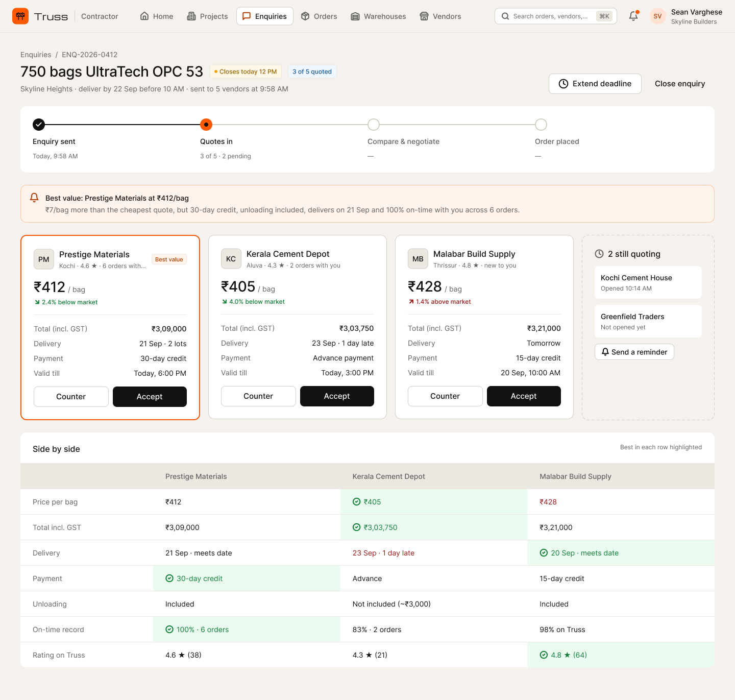Click the Quotes in active step marker
The width and height of the screenshot is (735, 700).
pyautogui.click(x=206, y=125)
